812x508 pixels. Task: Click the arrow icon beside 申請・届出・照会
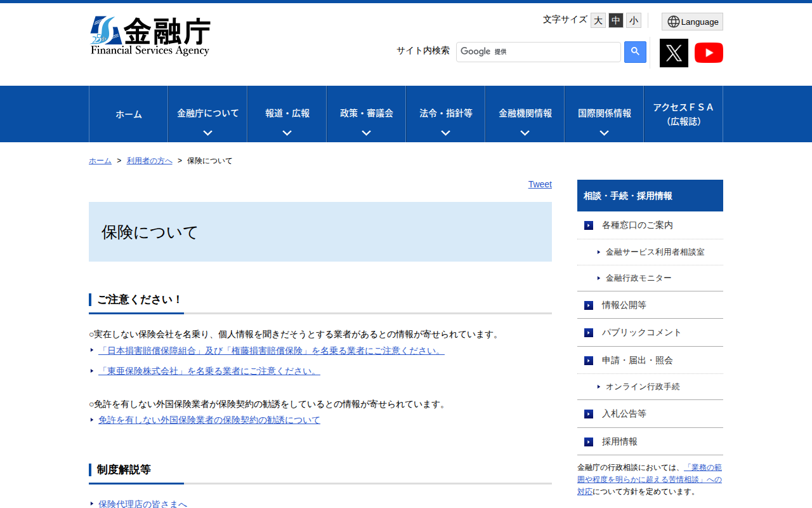pos(587,360)
